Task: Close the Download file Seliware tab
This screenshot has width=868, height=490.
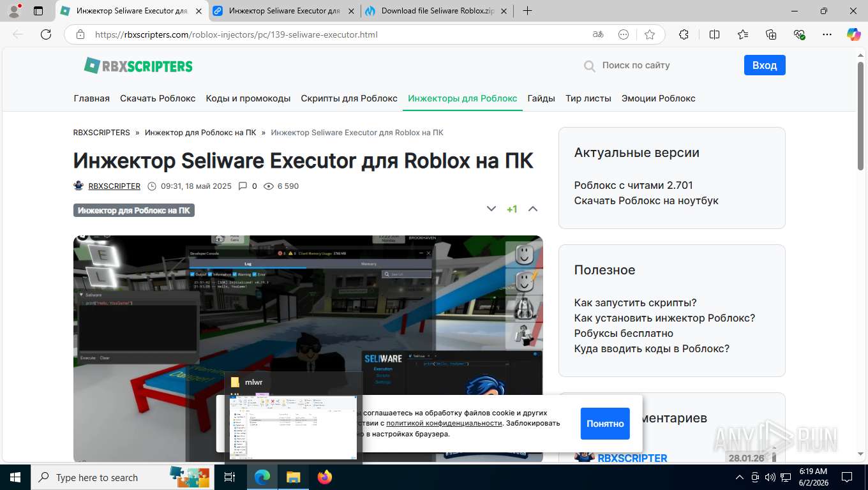Action: click(504, 11)
